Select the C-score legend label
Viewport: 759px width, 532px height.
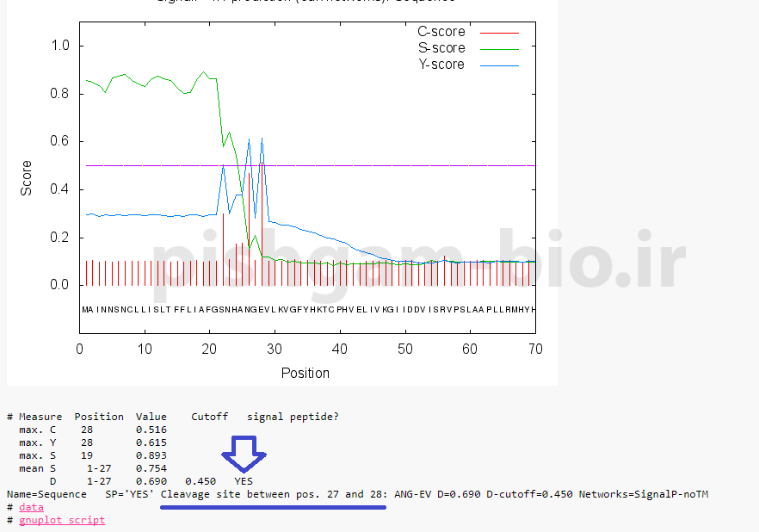[x=441, y=32]
